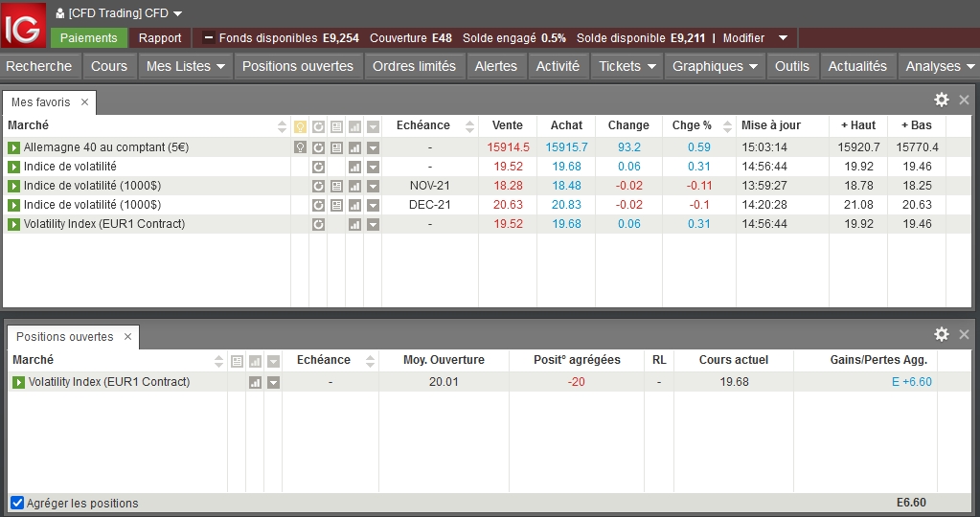Click the Gains/Pertes Agg. column header
980x517 pixels.
point(878,360)
